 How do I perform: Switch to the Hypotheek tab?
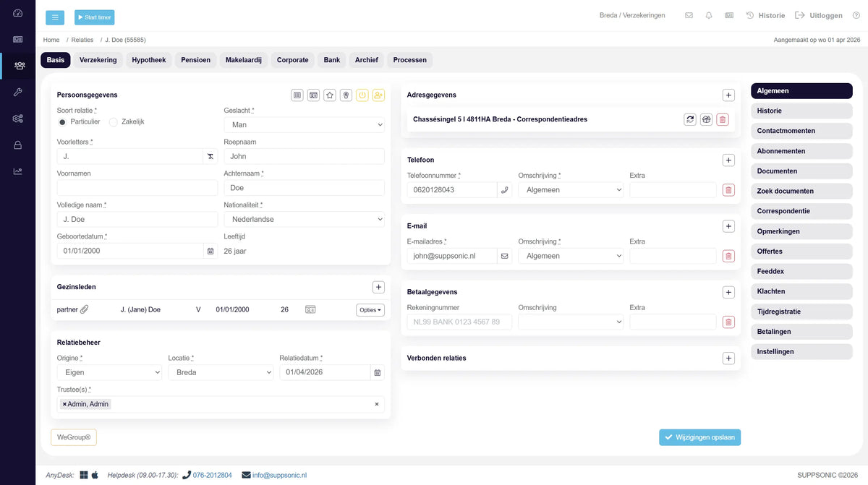point(148,60)
